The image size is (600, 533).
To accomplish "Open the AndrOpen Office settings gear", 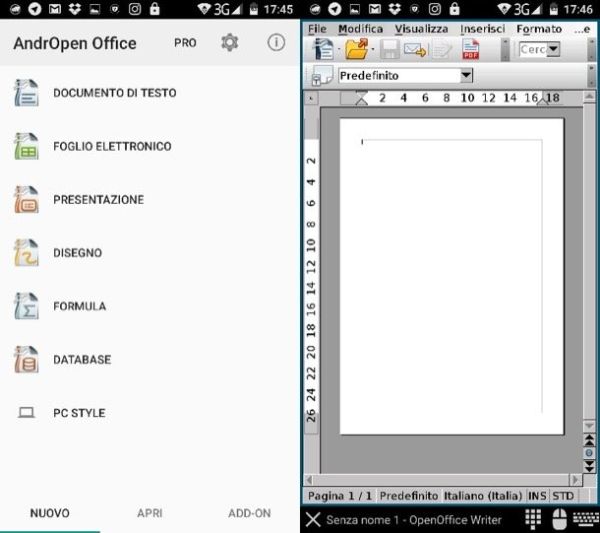I will pos(230,43).
